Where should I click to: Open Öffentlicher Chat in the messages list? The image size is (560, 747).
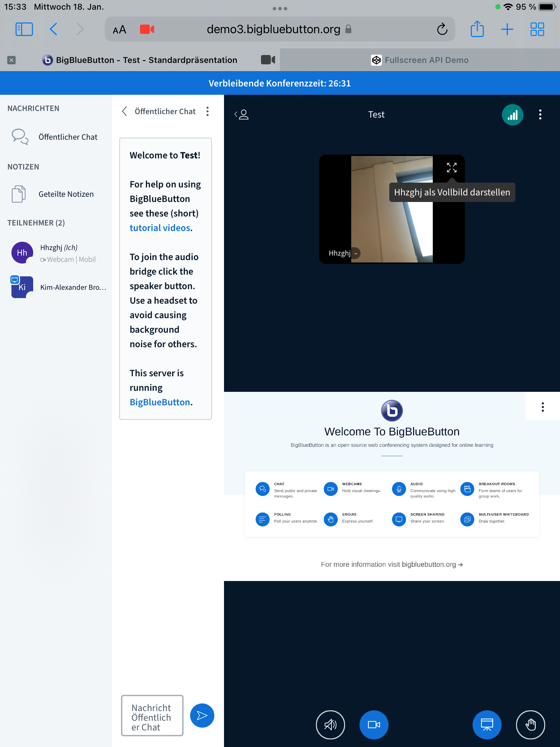click(x=56, y=137)
